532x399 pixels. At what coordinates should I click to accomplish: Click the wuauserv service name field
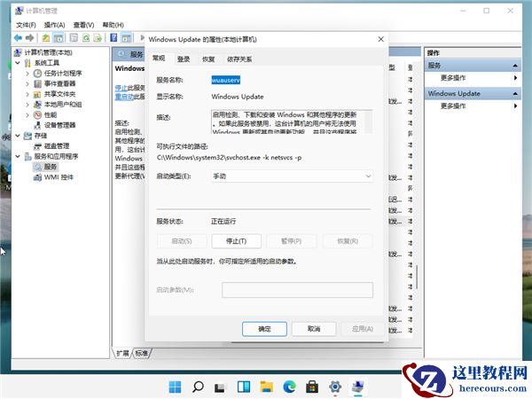(x=226, y=80)
